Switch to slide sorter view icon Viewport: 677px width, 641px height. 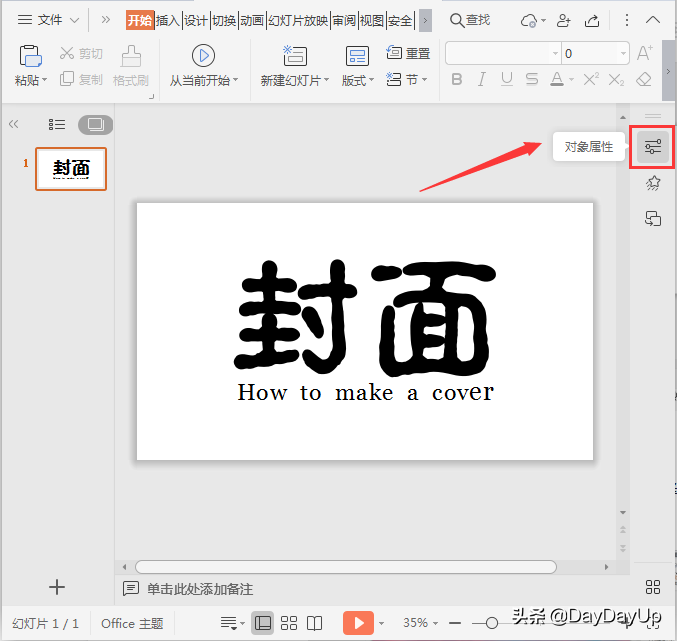point(289,623)
